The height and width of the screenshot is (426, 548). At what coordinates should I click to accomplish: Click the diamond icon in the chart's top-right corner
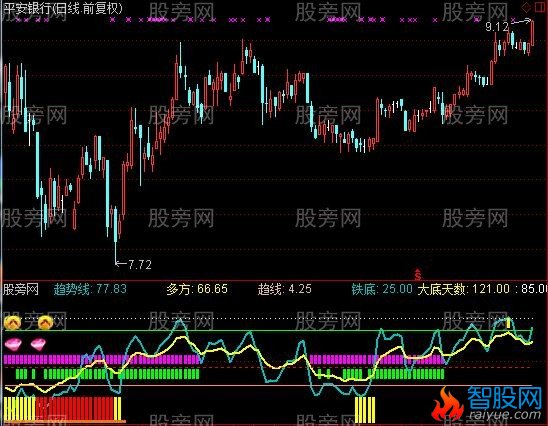coord(526,7)
